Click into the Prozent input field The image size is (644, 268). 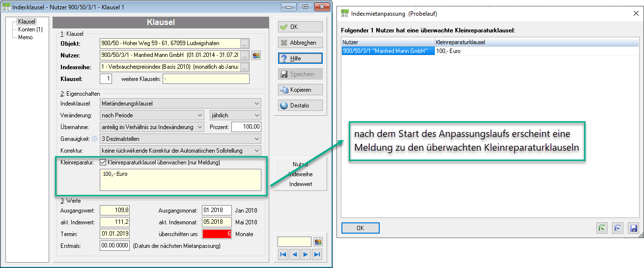click(247, 127)
